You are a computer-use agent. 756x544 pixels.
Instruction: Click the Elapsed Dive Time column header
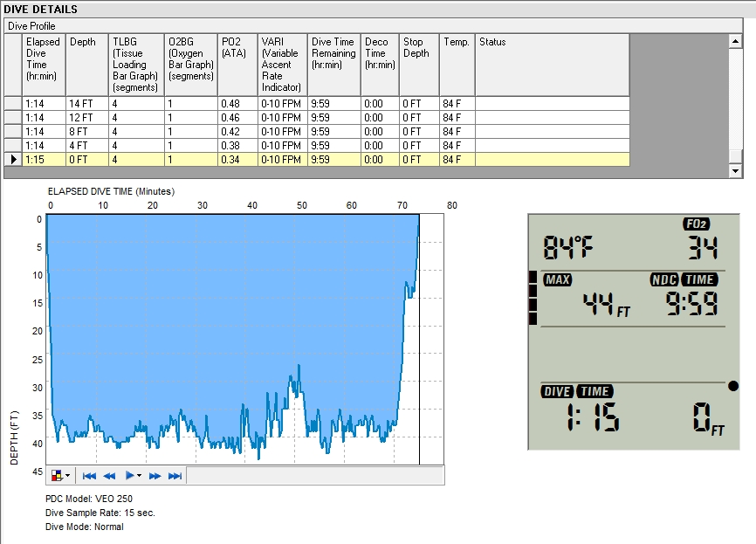pos(44,65)
